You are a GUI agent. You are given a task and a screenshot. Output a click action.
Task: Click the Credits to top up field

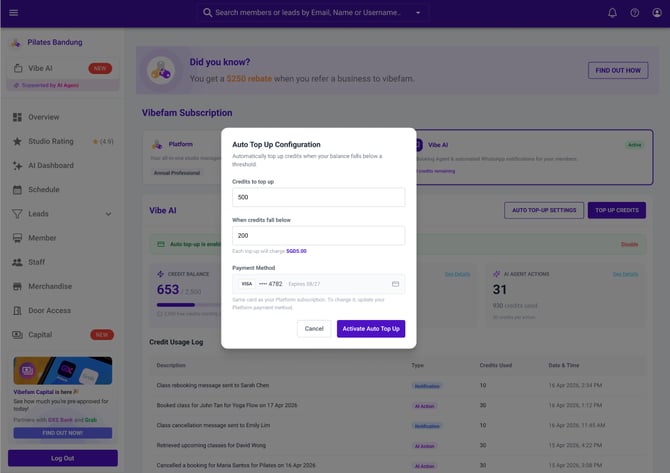click(x=318, y=197)
